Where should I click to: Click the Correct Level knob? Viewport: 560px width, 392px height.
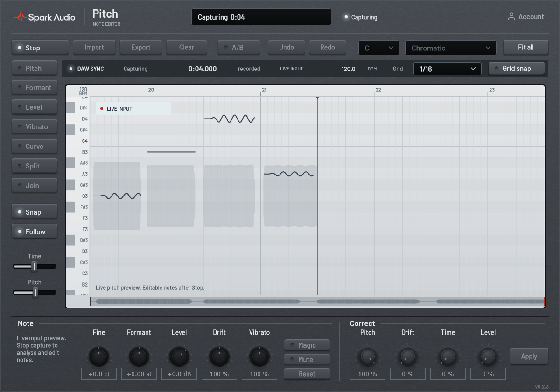click(488, 357)
